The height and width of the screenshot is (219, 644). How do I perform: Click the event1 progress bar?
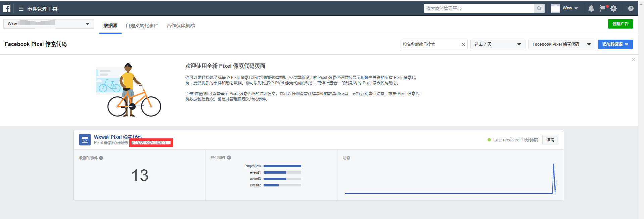tap(282, 172)
